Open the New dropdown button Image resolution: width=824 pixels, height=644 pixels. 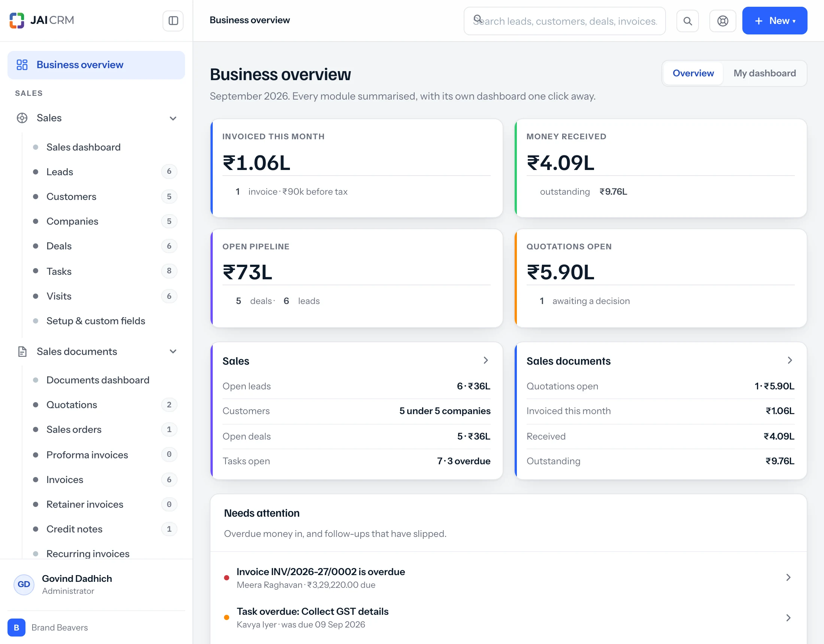pyautogui.click(x=775, y=21)
